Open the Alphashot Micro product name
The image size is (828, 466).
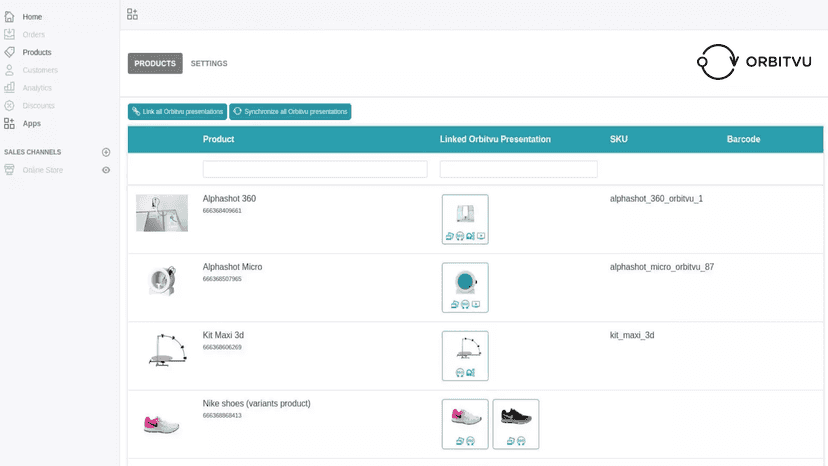point(232,267)
